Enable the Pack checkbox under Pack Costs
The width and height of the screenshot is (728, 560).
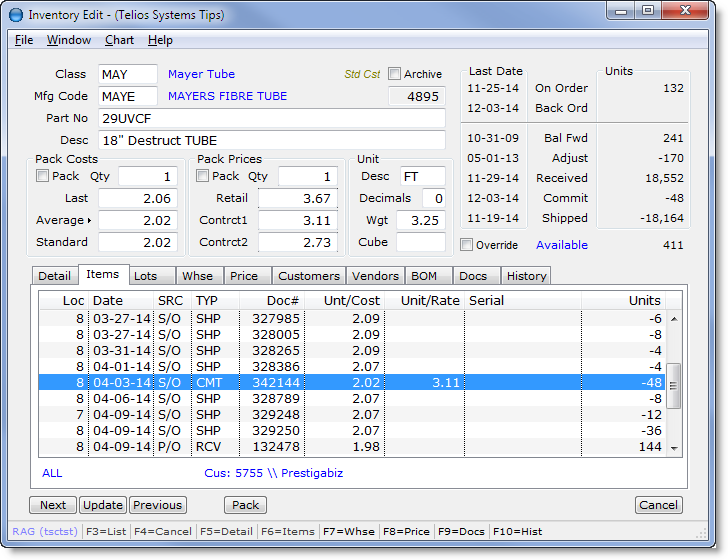[x=42, y=176]
